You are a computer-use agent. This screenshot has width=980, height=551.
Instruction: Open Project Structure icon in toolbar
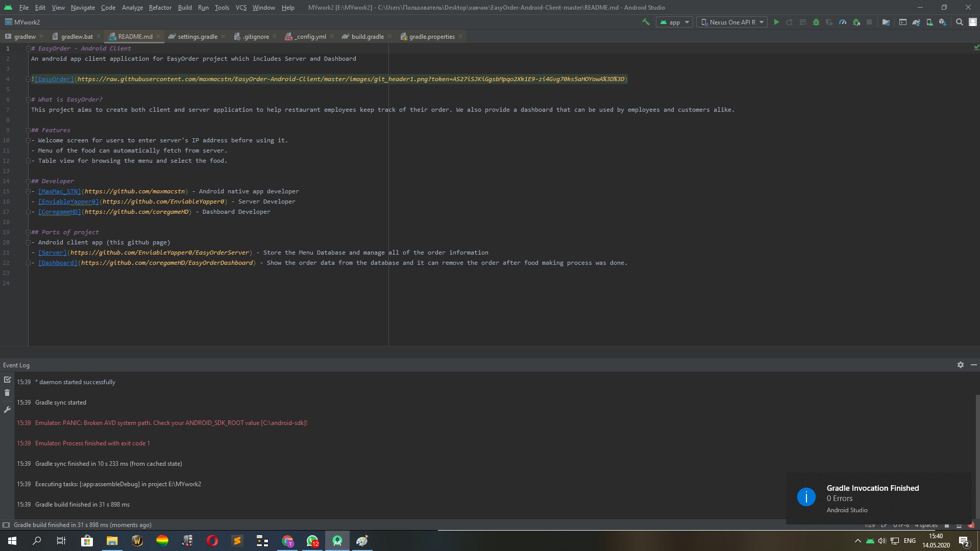[x=886, y=22]
